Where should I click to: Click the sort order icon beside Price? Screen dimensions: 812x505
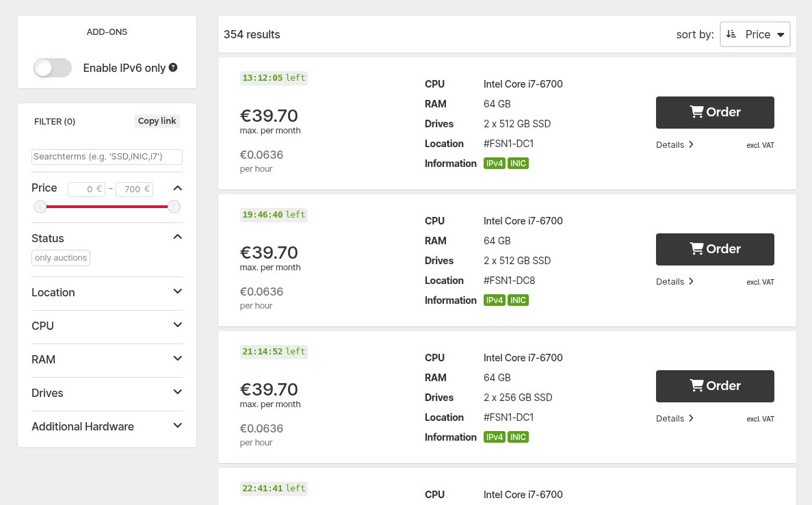[731, 34]
